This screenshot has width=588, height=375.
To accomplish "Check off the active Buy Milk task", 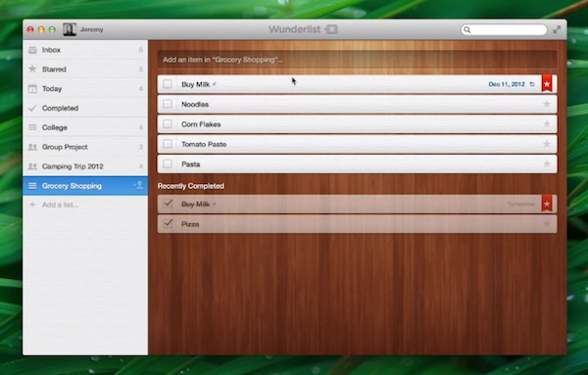I will pos(168,84).
